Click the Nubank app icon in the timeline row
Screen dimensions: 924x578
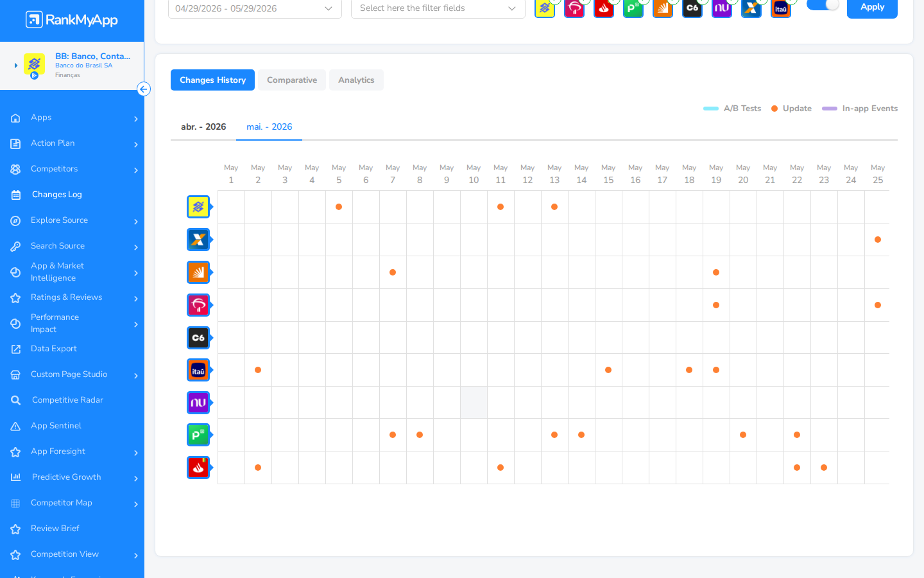(198, 403)
